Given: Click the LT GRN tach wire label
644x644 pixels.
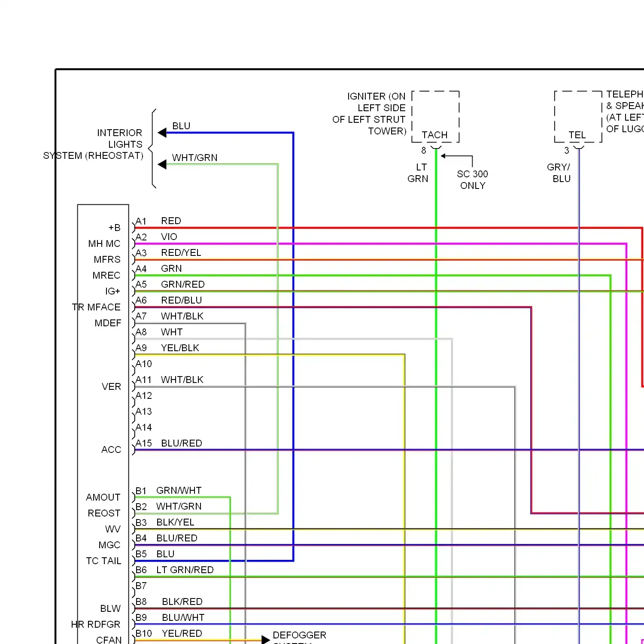Looking at the screenshot, I should [x=418, y=173].
